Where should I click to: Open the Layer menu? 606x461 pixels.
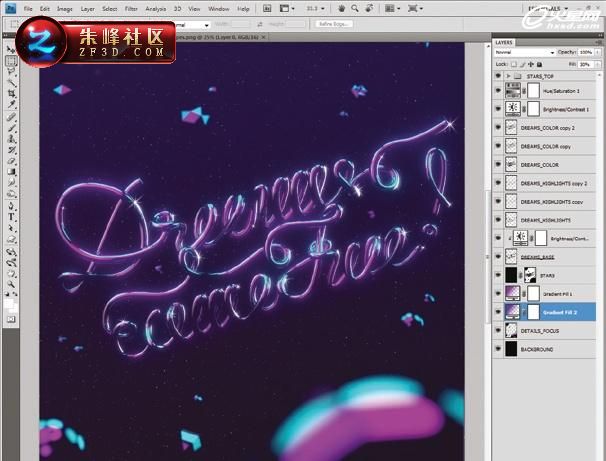point(87,9)
